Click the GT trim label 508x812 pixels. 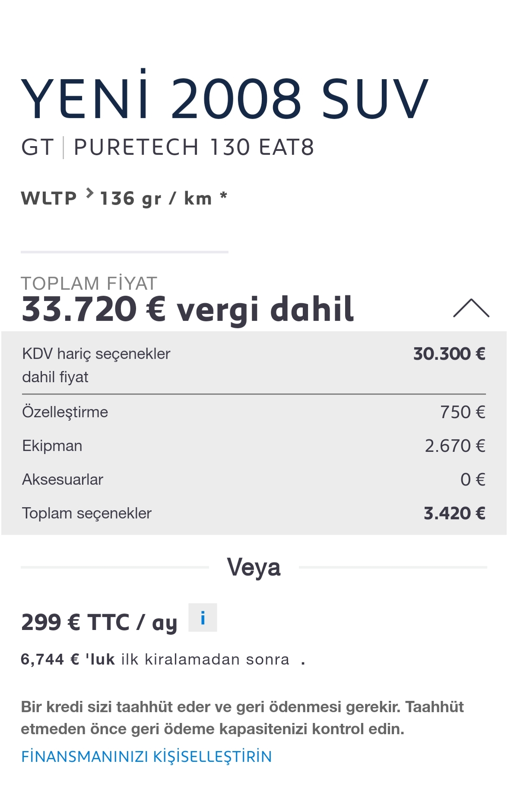(x=38, y=147)
